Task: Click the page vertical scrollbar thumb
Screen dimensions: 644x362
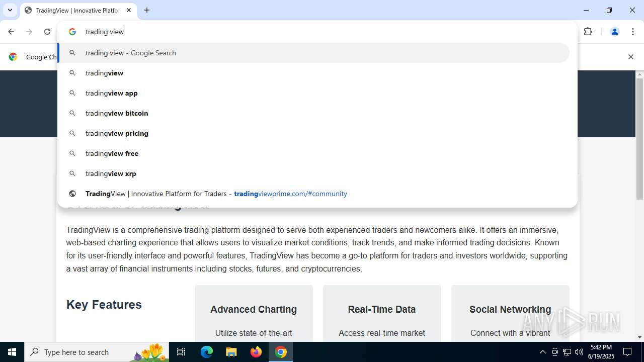Action: (639, 139)
